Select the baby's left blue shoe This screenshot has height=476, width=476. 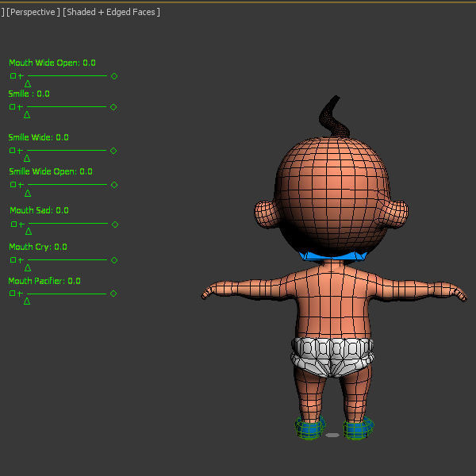coord(310,428)
